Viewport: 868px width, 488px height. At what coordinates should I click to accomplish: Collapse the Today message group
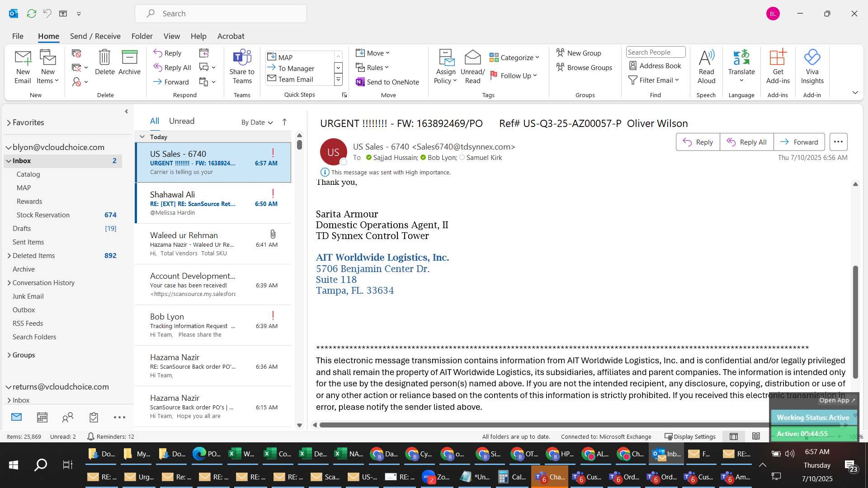pos(142,137)
